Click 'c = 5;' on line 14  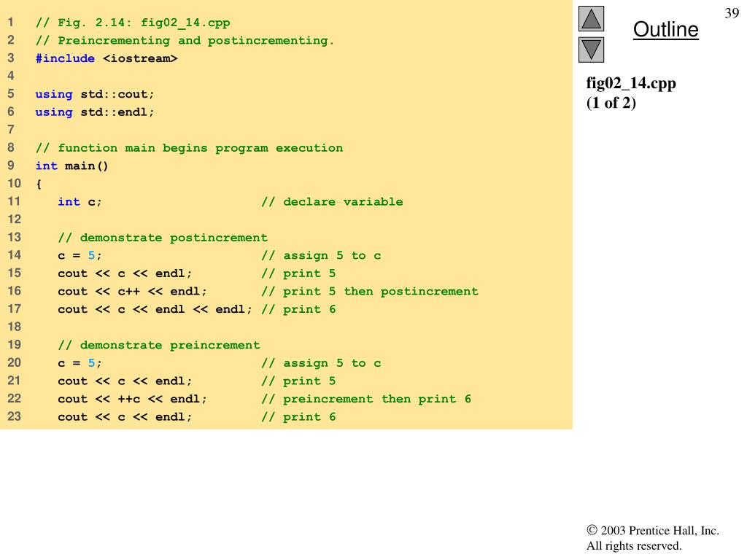(x=80, y=256)
